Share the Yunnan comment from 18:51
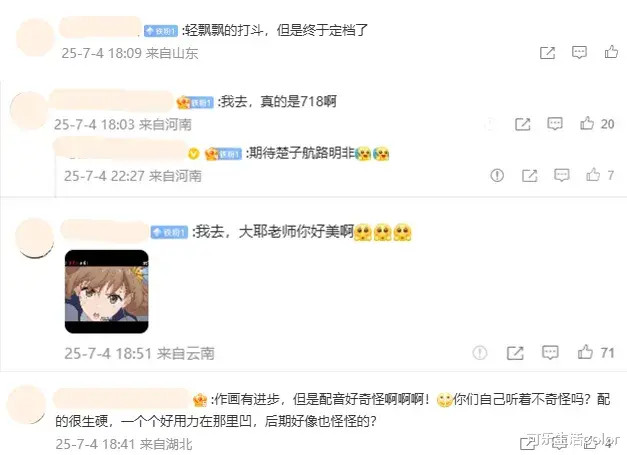627x455 pixels. pyautogui.click(x=515, y=353)
